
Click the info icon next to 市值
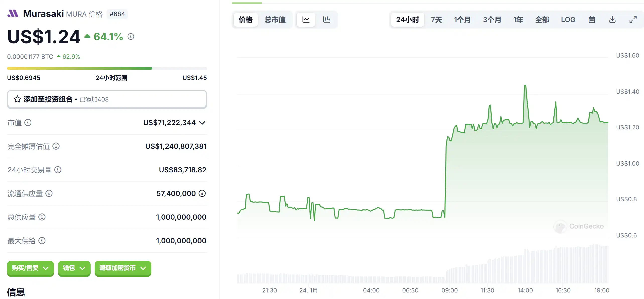tap(28, 123)
